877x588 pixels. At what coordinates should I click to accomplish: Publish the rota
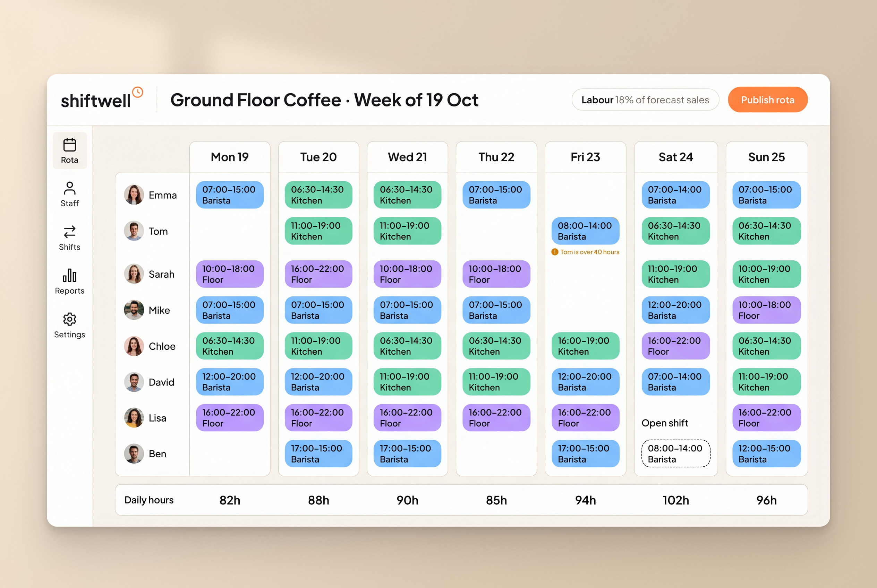767,100
